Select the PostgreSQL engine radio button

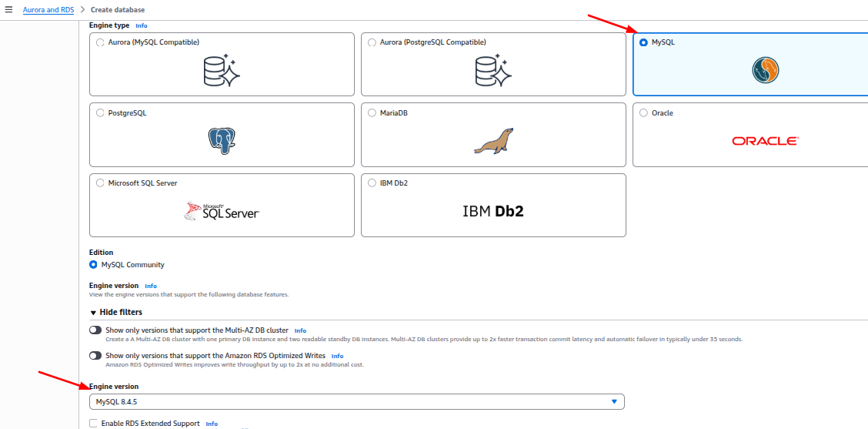100,112
